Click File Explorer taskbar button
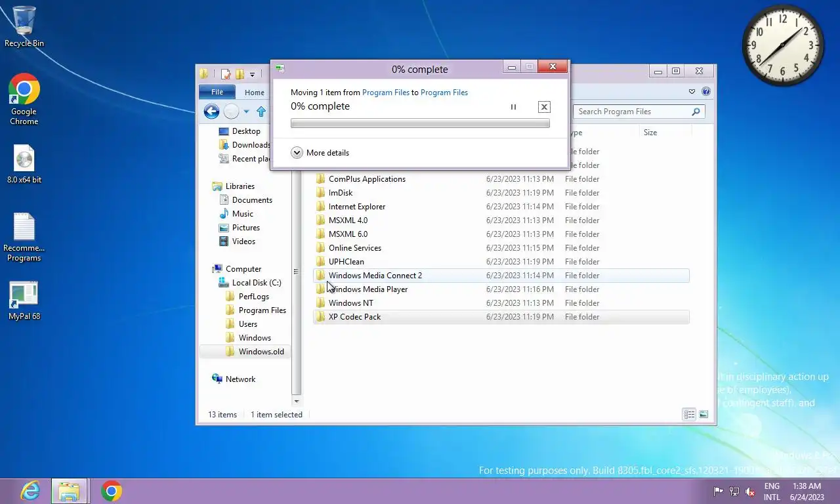Image resolution: width=840 pixels, height=504 pixels. (69, 491)
